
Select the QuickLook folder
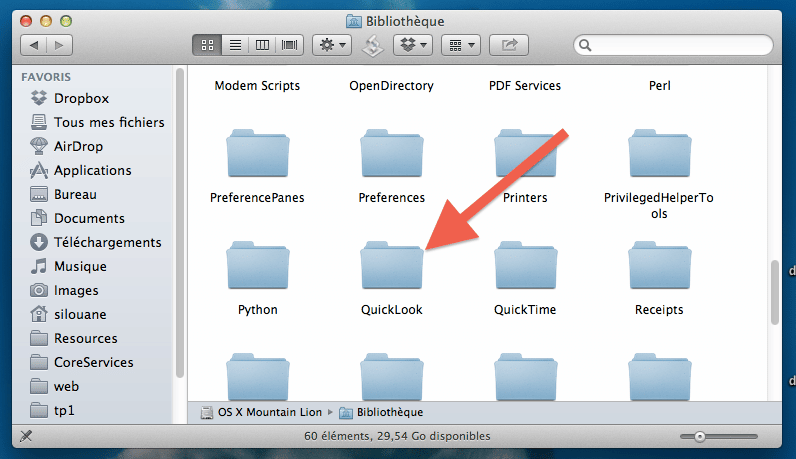coord(391,267)
